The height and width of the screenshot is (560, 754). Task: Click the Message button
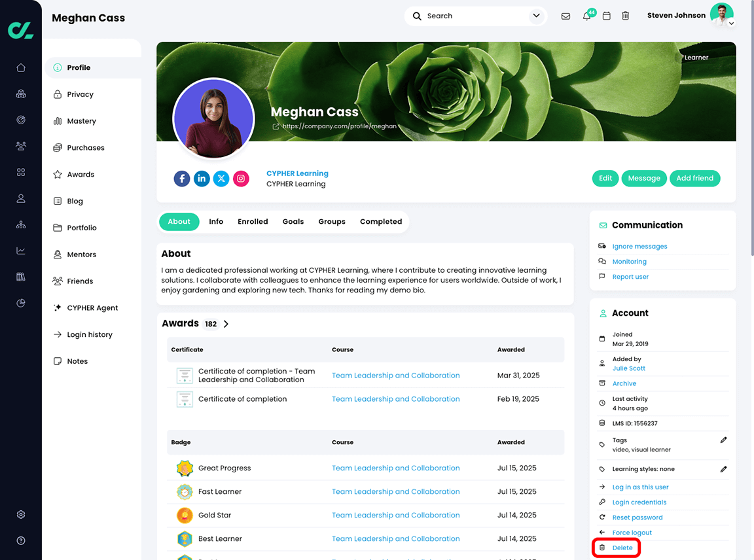pyautogui.click(x=644, y=178)
